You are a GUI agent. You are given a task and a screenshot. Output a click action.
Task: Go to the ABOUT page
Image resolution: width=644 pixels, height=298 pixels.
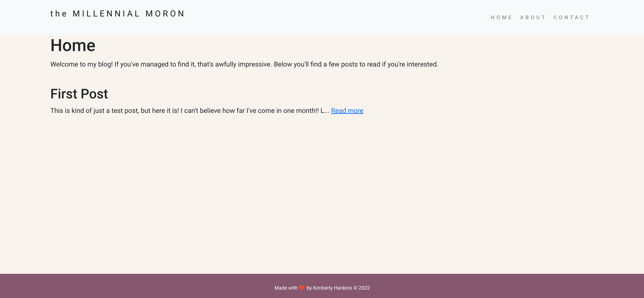(x=533, y=17)
